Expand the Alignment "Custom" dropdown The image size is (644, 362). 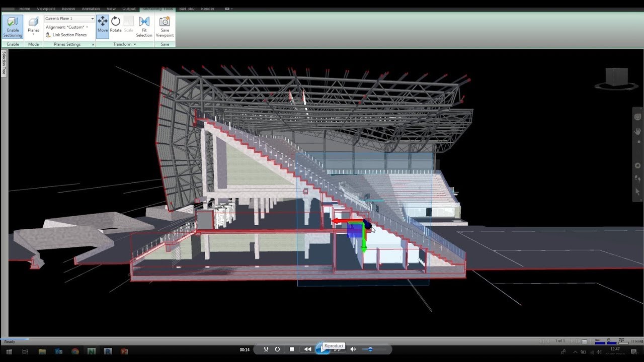pos(67,27)
